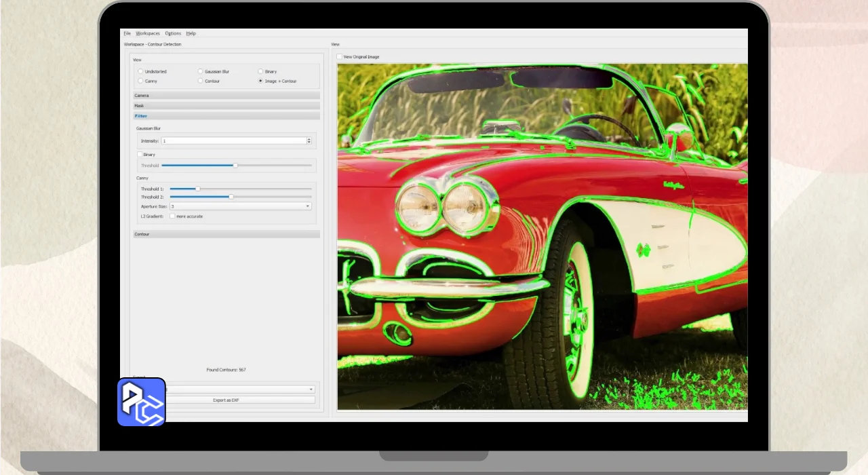Screen dimensions: 868x475
Task: Expand the Contour section
Action: [x=226, y=234]
